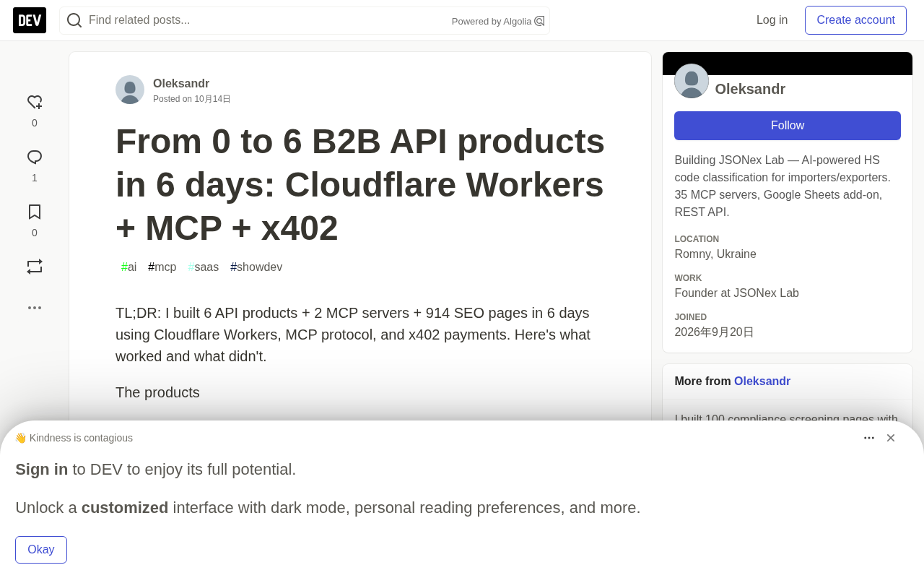Image resolution: width=924 pixels, height=578 pixels.
Task: Boost the post with the repost icon
Action: point(35,267)
